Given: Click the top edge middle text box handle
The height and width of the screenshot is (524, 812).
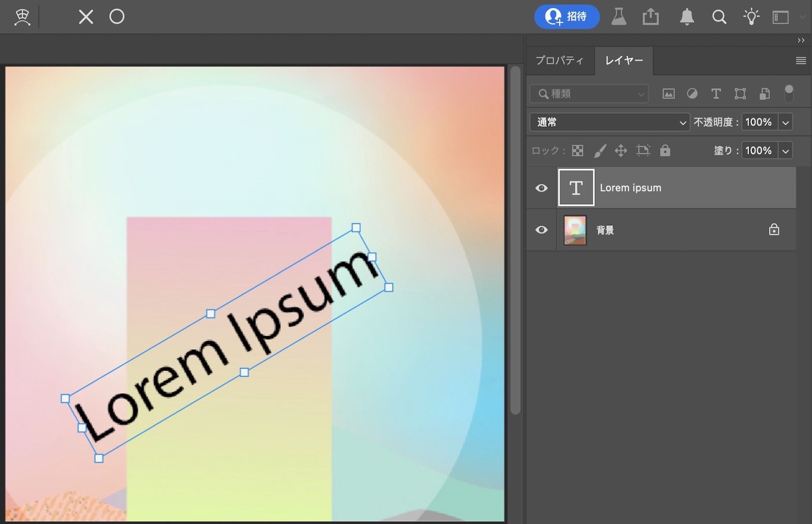Looking at the screenshot, I should 211,314.
